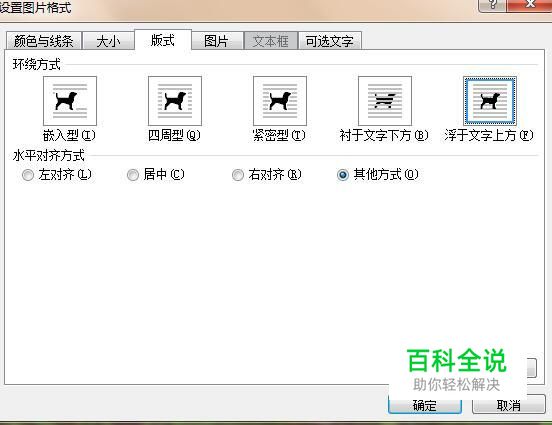Switch to the 图片 tab

(x=217, y=41)
